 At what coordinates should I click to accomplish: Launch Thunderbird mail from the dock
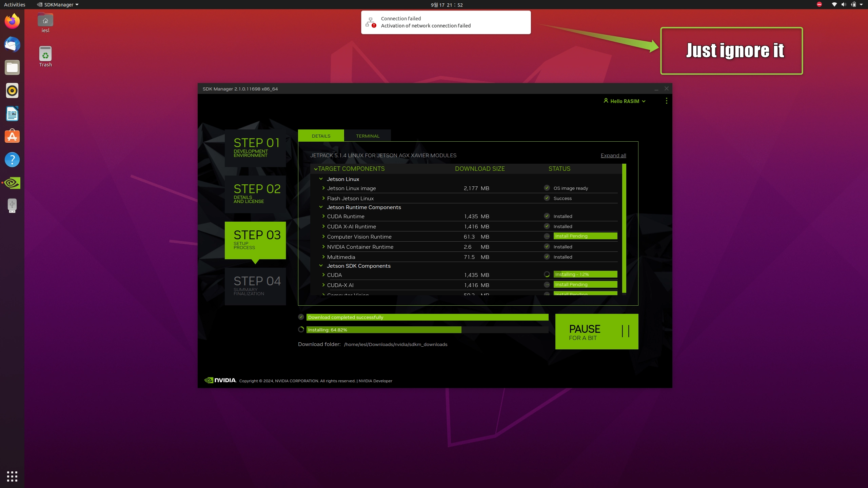12,45
